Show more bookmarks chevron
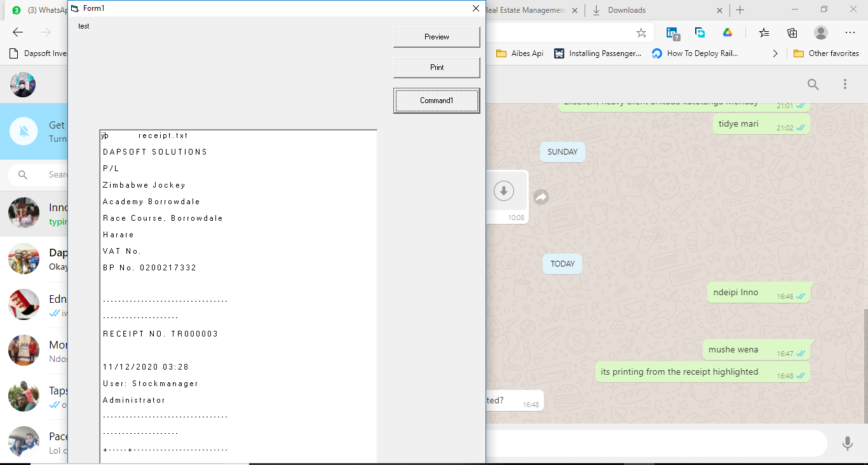 (x=775, y=53)
